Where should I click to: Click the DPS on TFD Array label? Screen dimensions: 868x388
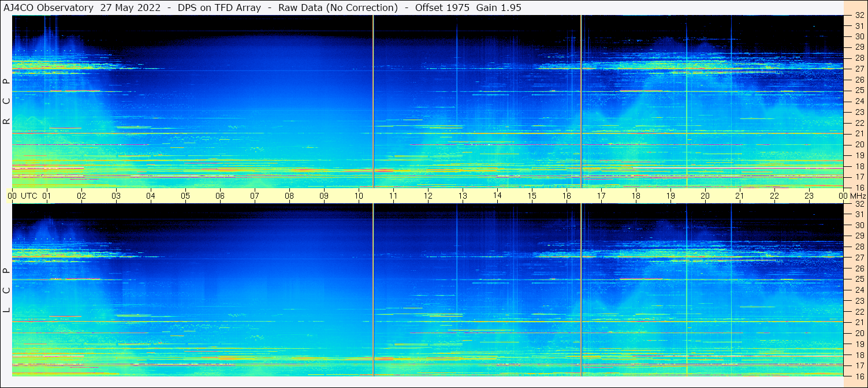tap(220, 8)
